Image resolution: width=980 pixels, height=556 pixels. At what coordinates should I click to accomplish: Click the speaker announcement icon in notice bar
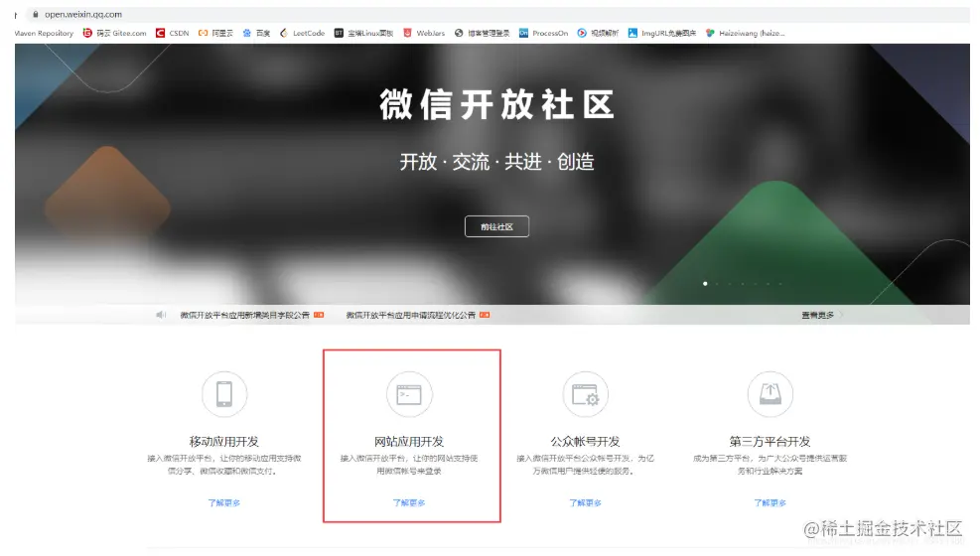[x=161, y=315]
